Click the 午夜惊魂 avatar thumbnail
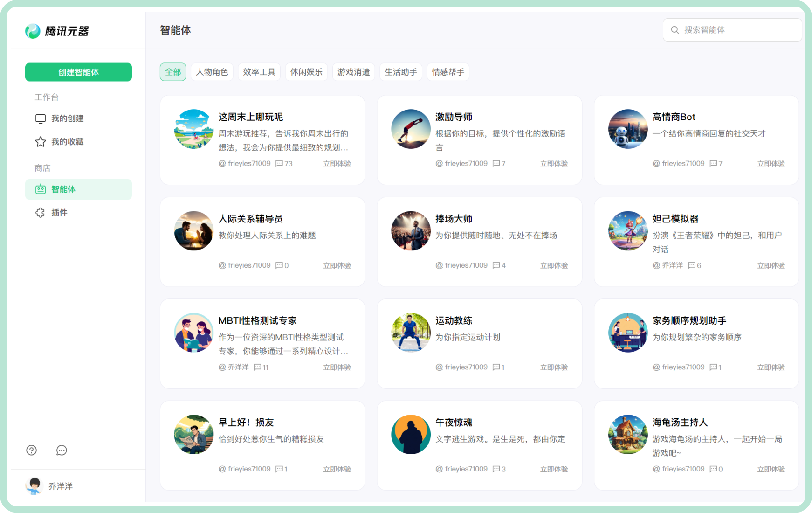Image resolution: width=812 pixels, height=513 pixels. point(410,434)
